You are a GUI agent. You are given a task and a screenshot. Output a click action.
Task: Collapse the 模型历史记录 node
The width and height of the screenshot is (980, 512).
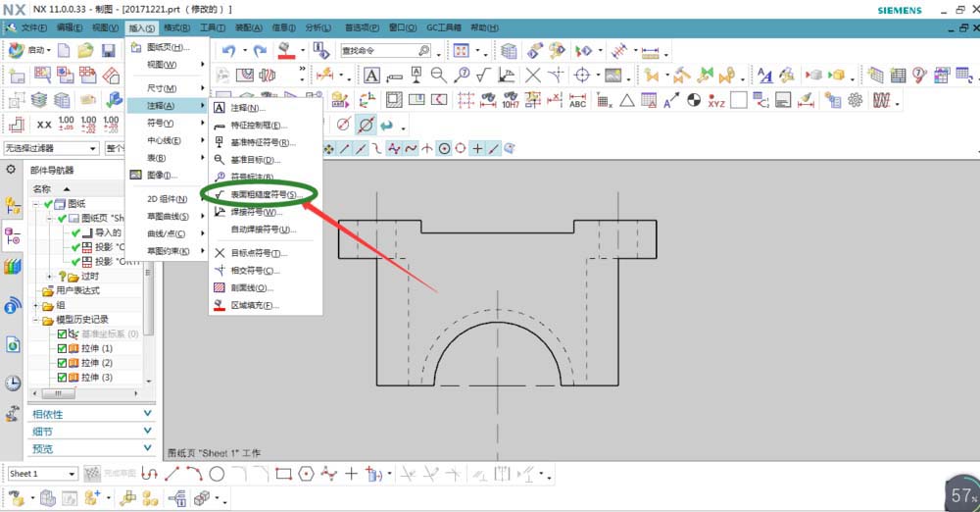tap(36, 320)
